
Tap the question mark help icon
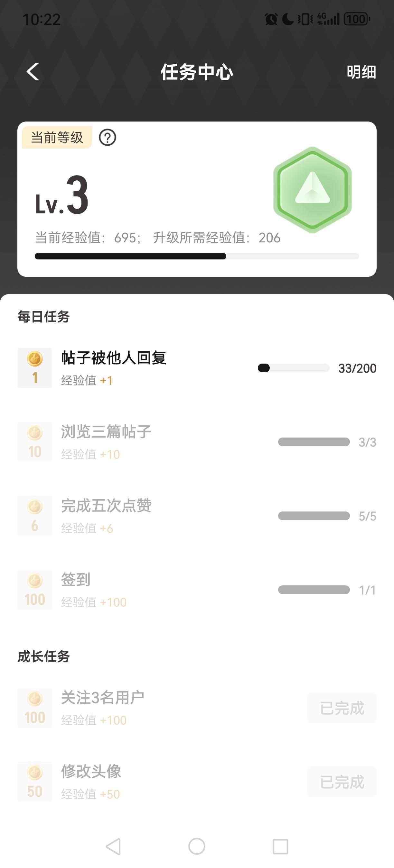pyautogui.click(x=107, y=138)
